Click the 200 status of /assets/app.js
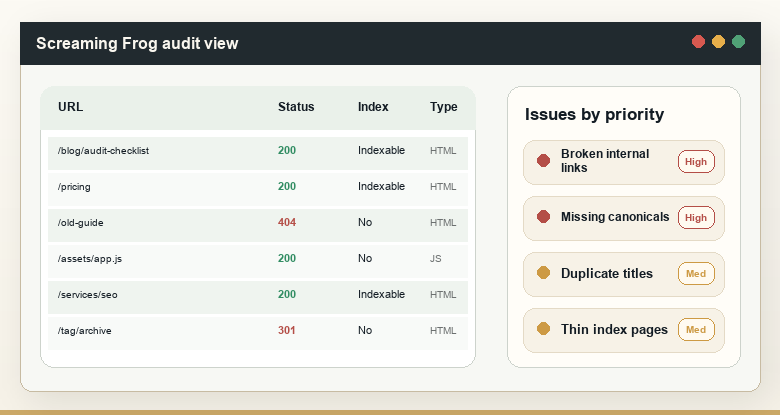 point(287,258)
